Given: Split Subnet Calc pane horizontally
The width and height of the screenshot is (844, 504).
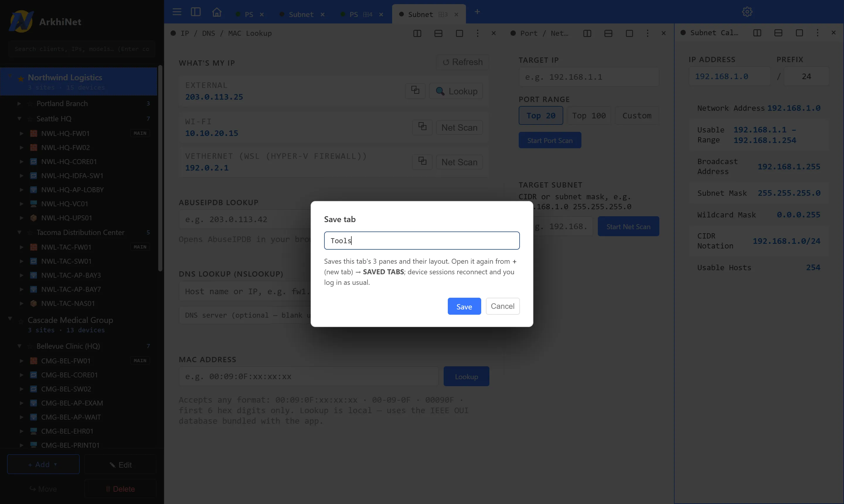Looking at the screenshot, I should pos(778,33).
